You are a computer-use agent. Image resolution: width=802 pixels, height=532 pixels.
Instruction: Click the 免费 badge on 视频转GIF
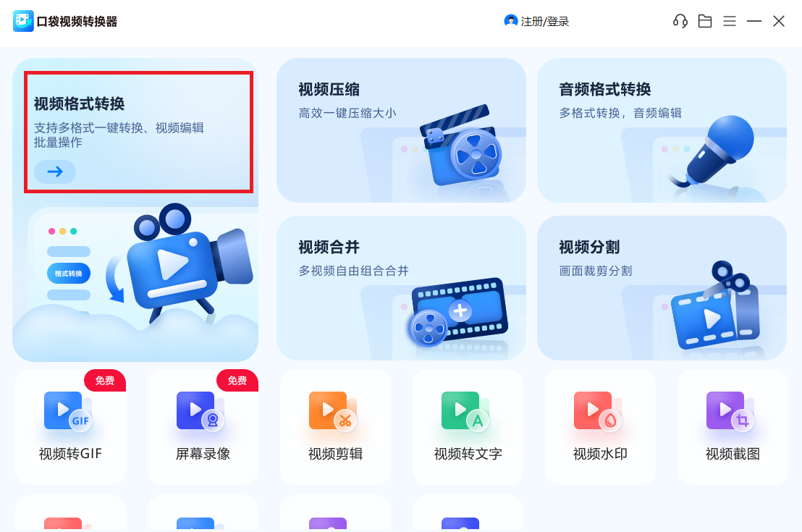[105, 380]
